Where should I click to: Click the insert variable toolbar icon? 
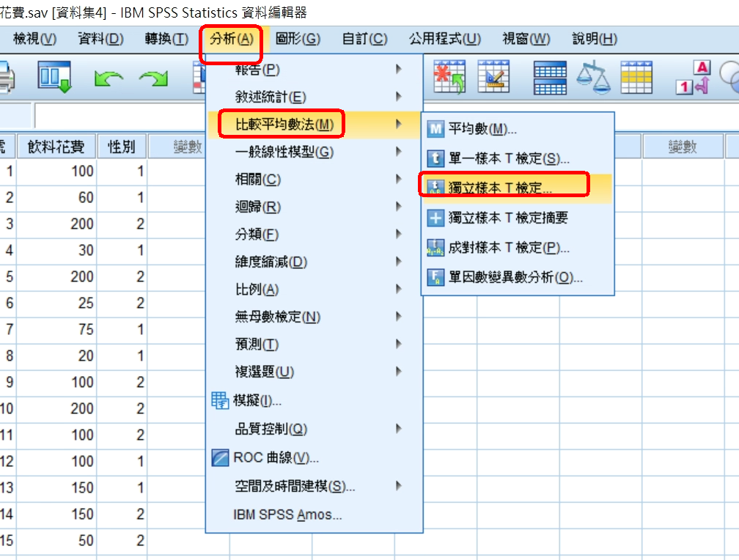[493, 77]
